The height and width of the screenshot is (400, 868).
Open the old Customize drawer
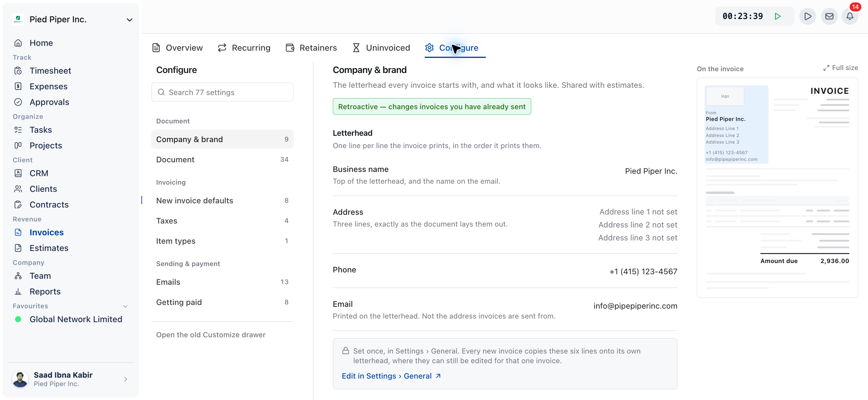coord(211,335)
